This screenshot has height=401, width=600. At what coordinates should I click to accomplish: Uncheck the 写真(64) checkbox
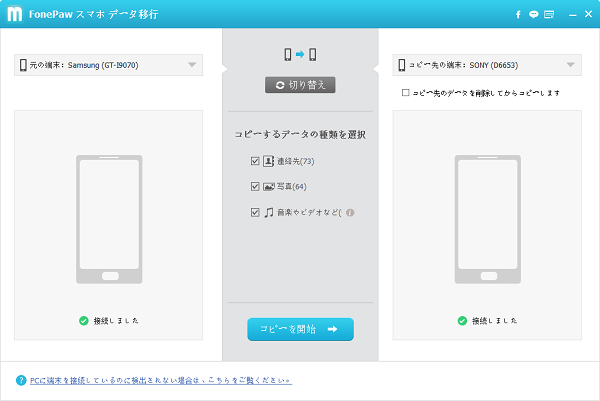click(255, 186)
